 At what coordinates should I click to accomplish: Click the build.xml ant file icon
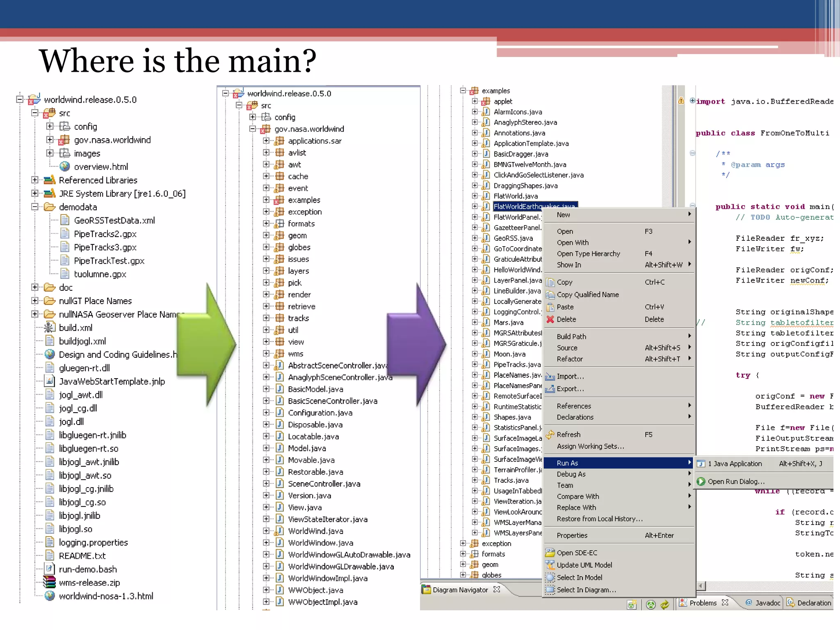click(50, 327)
